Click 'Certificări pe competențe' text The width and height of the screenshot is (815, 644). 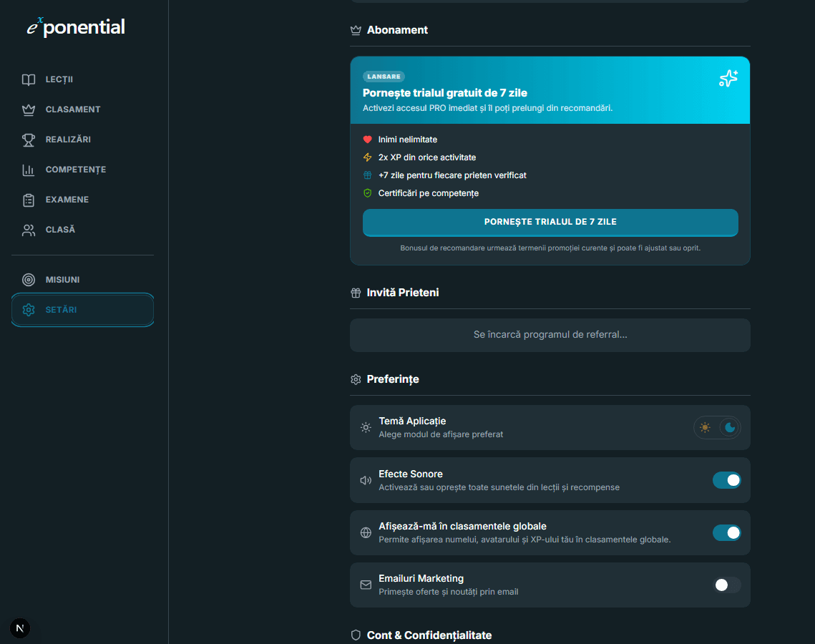click(x=429, y=193)
